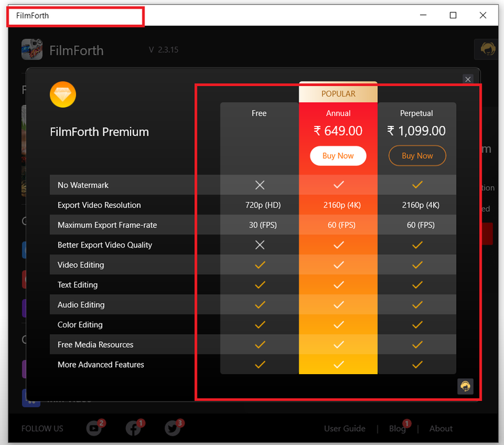Click the More Advanced Features checkmark, Perpetual column

pos(417,365)
